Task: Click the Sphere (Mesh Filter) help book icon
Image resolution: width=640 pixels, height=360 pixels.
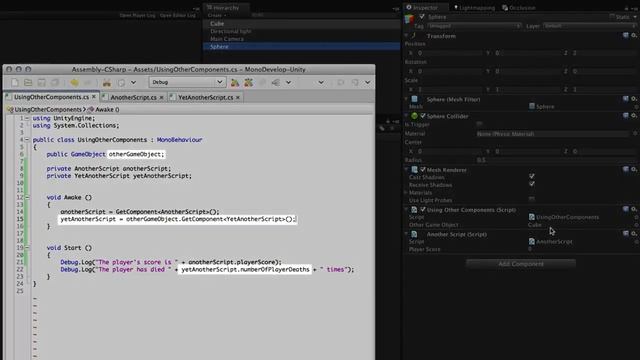Action: click(x=626, y=99)
